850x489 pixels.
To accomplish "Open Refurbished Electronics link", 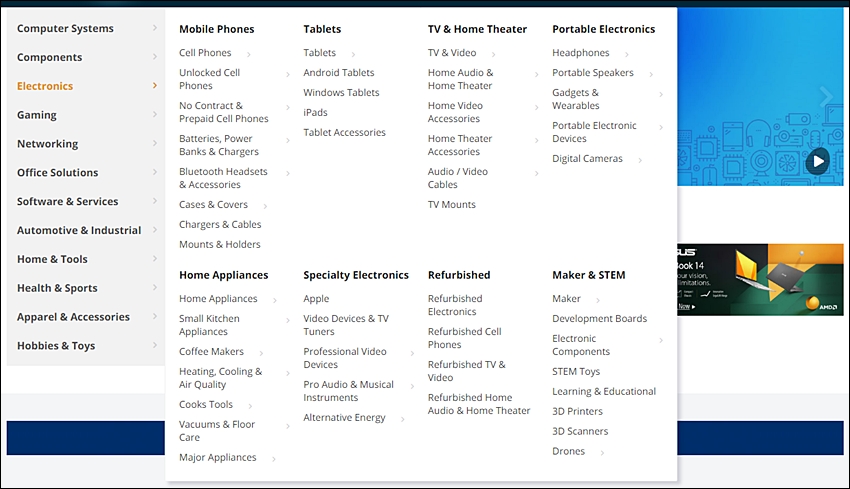I will [x=455, y=305].
